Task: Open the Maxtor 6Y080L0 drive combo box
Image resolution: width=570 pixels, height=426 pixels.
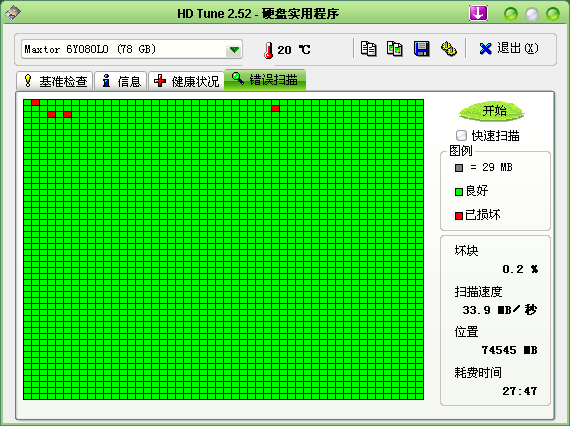Action: pos(132,49)
